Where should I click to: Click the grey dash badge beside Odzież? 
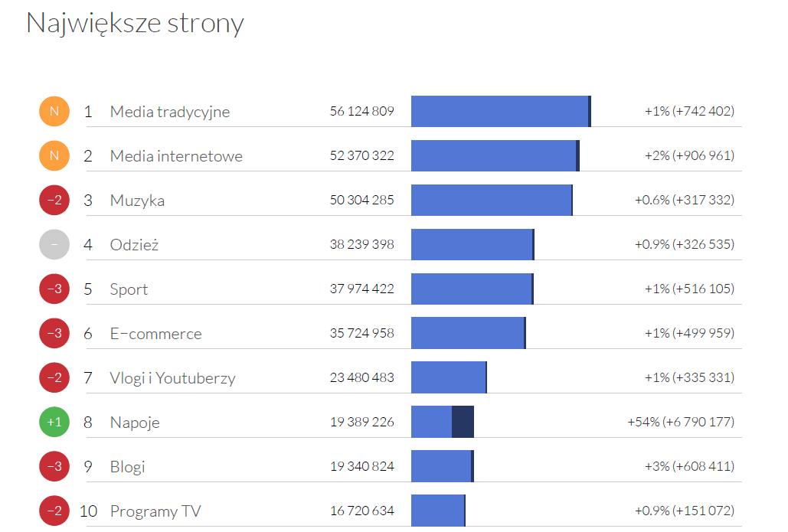54,245
